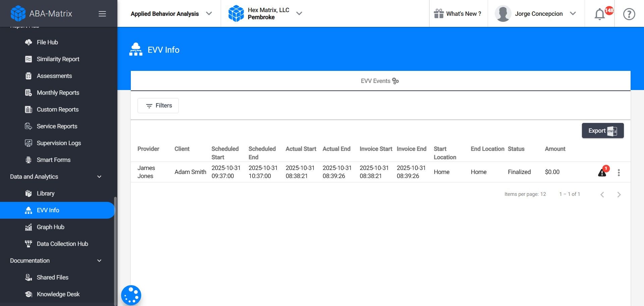Click the 1 – 1 of 1 pagination text
Screen dimensions: 644x306
pos(570,194)
